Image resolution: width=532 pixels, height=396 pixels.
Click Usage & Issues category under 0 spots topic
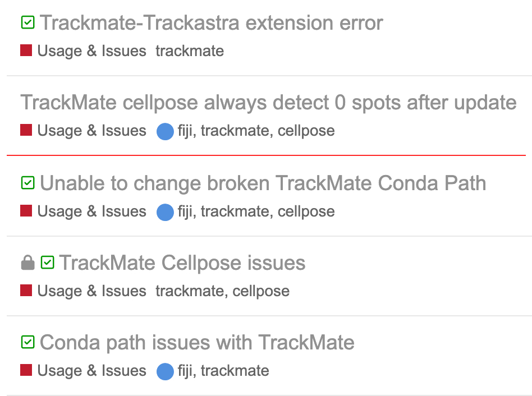click(91, 131)
